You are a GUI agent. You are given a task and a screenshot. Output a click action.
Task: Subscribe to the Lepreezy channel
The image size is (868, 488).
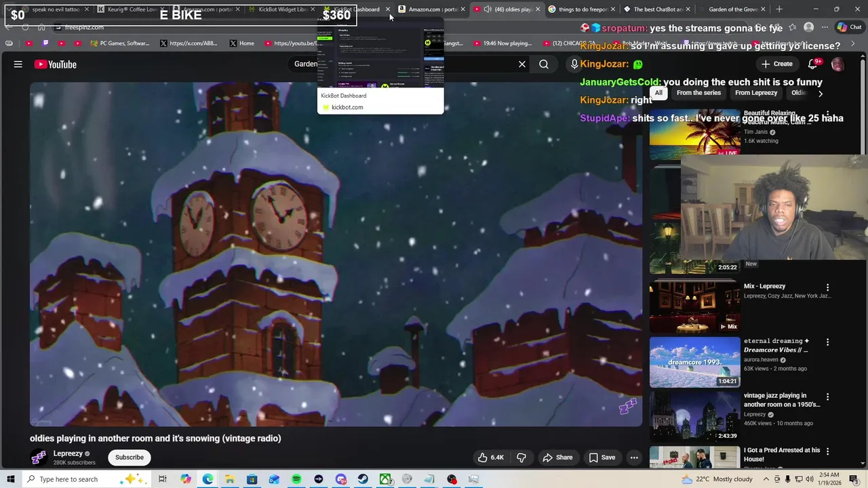click(x=130, y=457)
